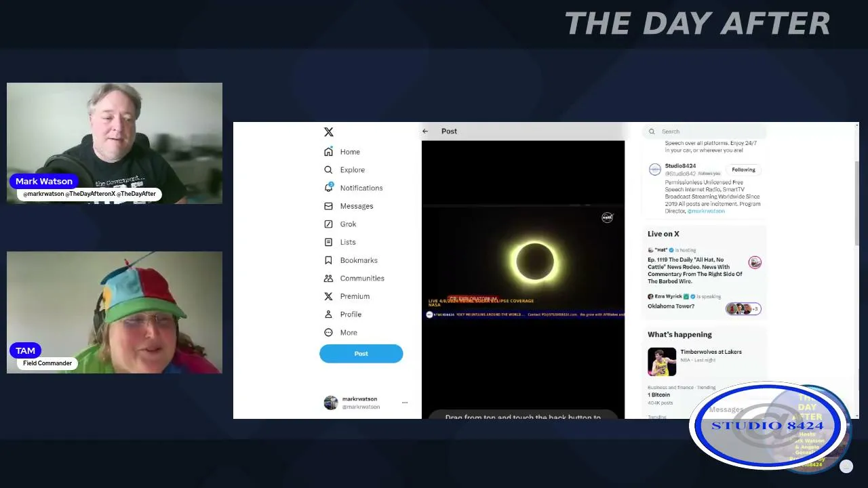The width and height of the screenshot is (868, 488).
Task: Open the Timberwolves at Lakers item
Action: tap(711, 352)
